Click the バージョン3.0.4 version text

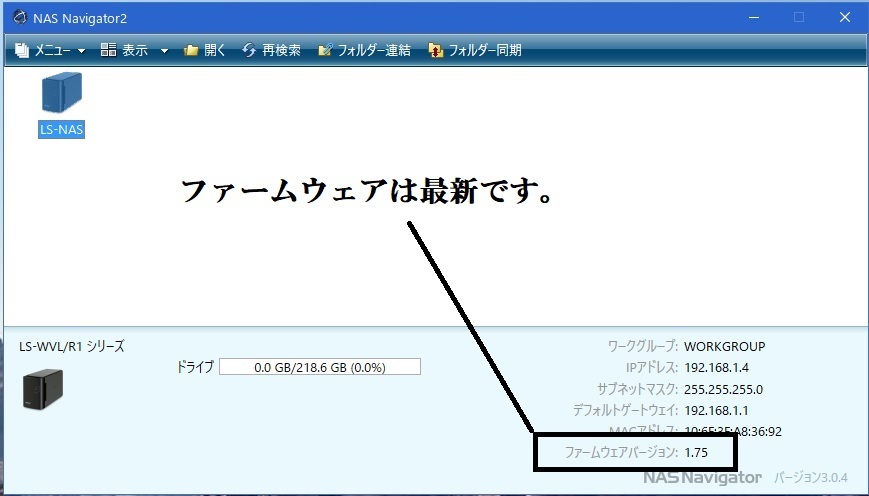tap(810, 477)
